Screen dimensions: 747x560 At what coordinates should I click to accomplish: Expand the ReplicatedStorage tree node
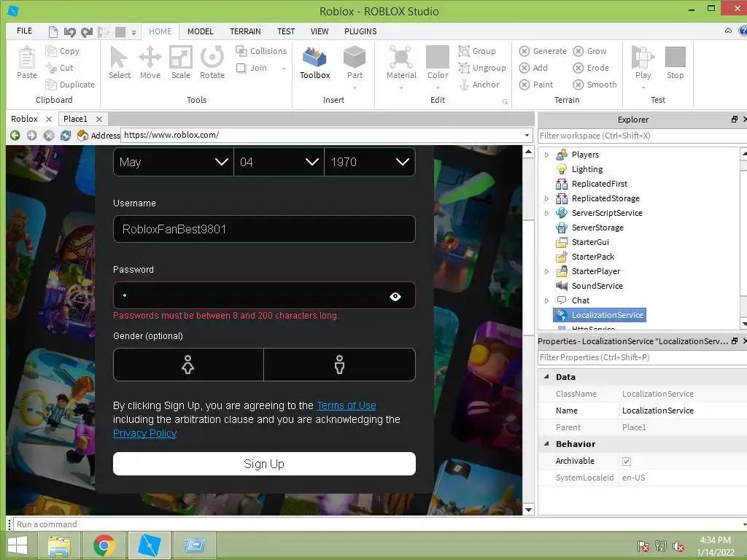coord(546,198)
